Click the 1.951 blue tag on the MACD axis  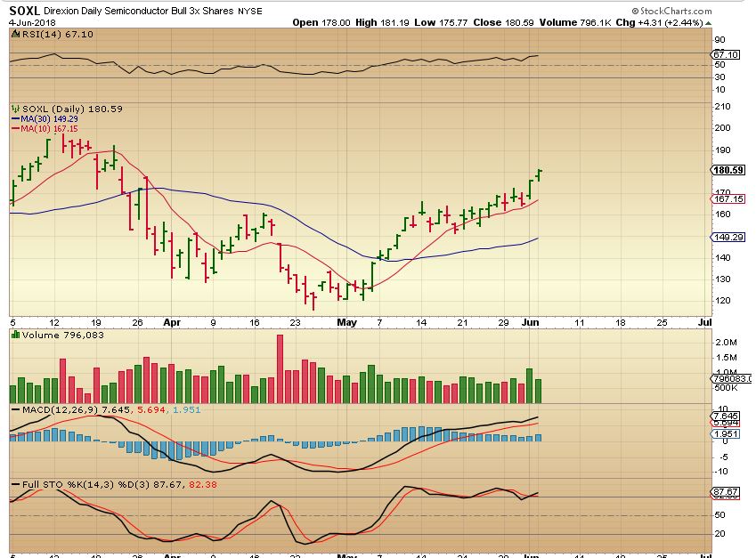pyautogui.click(x=726, y=433)
